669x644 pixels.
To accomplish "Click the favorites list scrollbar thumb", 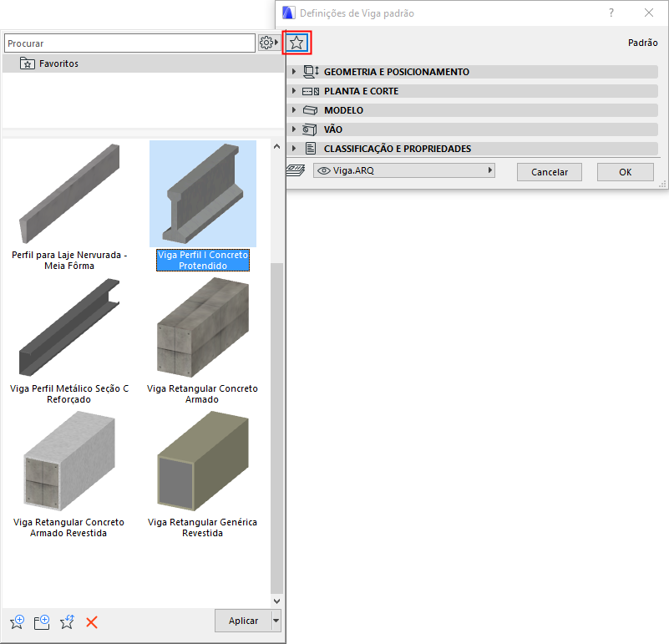I will coord(276,428).
